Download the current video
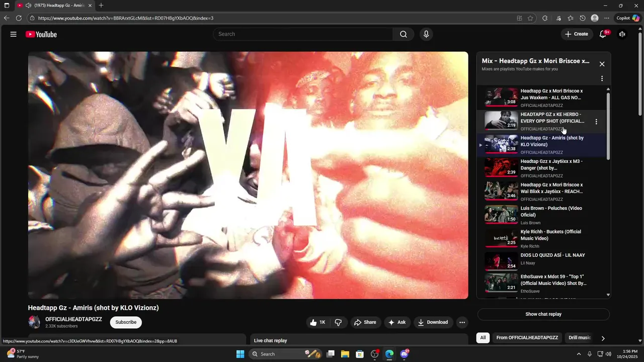Image resolution: width=644 pixels, height=362 pixels. tap(433, 322)
